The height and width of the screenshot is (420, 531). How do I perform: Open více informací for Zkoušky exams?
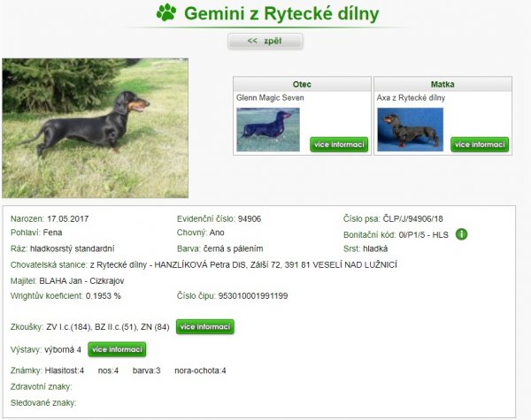pyautogui.click(x=205, y=326)
